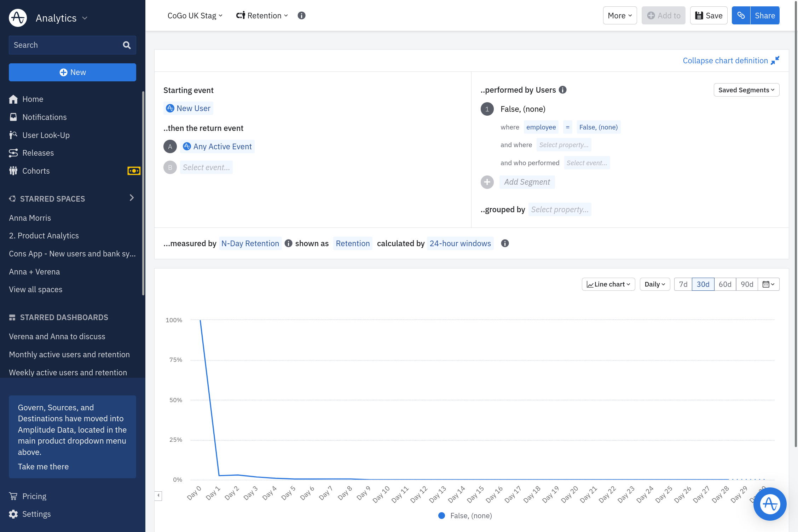Click info icon beside performed by Users
The height and width of the screenshot is (532, 798).
click(563, 90)
